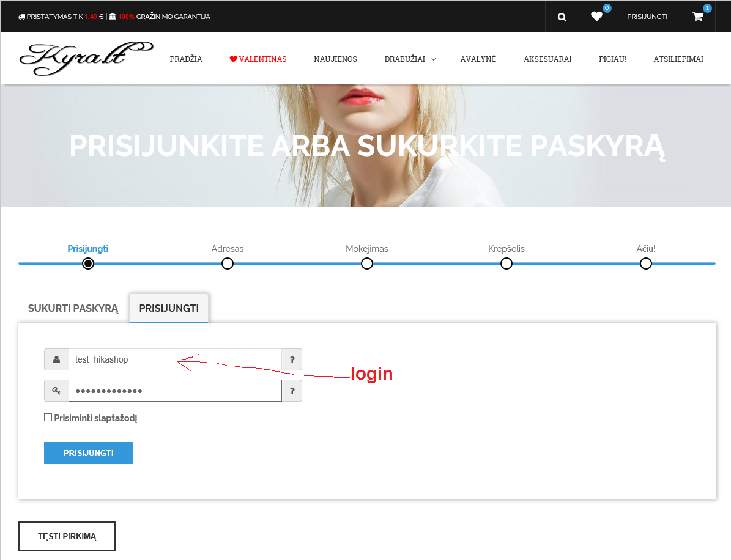
Task: Click the Prisiminti slaptažodį label text
Action: (x=95, y=418)
